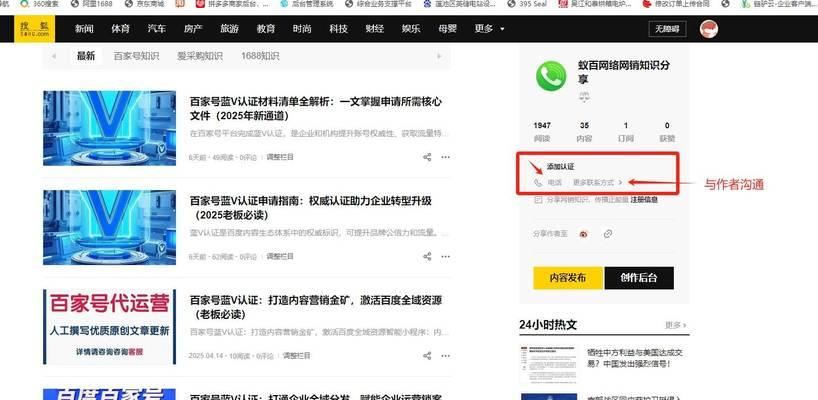
Task: Show more 24小时热文 articles via 更多
Action: 676,325
